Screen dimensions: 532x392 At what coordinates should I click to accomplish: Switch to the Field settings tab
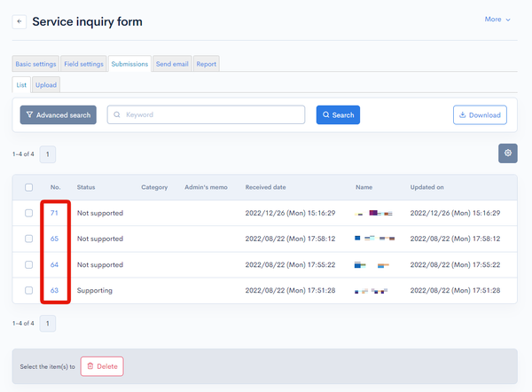pos(84,64)
